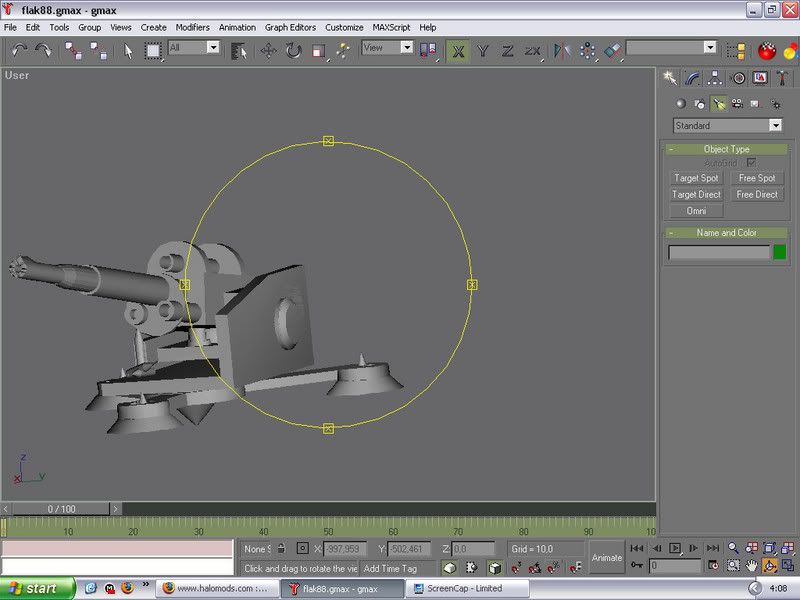This screenshot has height=600, width=800.
Task: Restrict transforms to the Z axis
Action: click(507, 51)
